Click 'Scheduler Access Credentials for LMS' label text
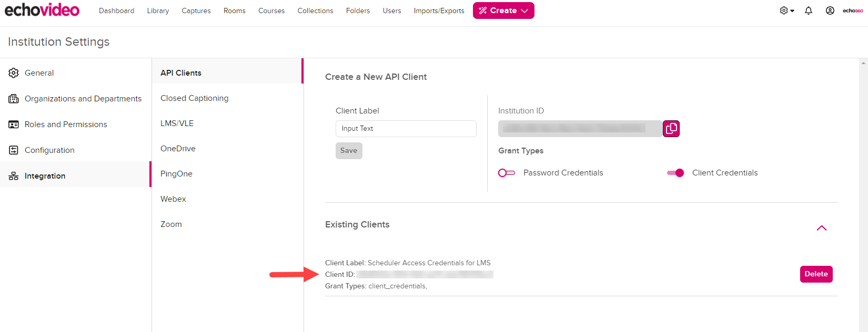The image size is (868, 332). [x=429, y=263]
